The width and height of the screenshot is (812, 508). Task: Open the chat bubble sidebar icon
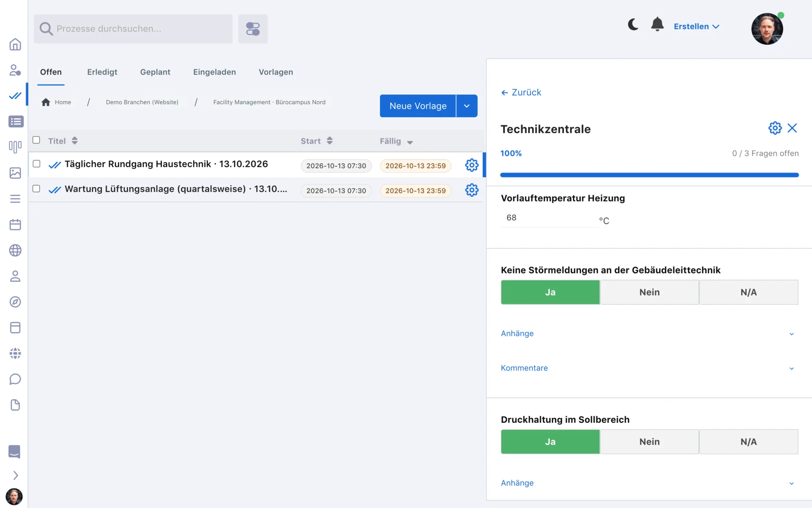click(x=15, y=379)
